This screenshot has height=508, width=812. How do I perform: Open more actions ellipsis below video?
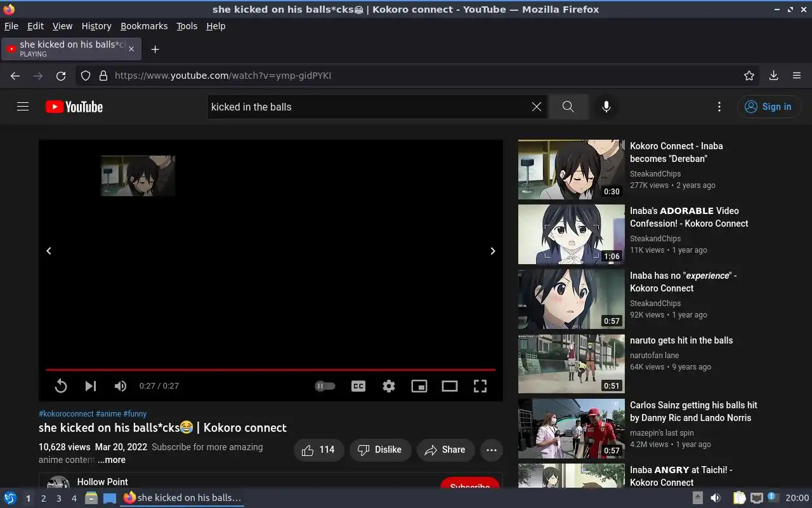coord(492,450)
